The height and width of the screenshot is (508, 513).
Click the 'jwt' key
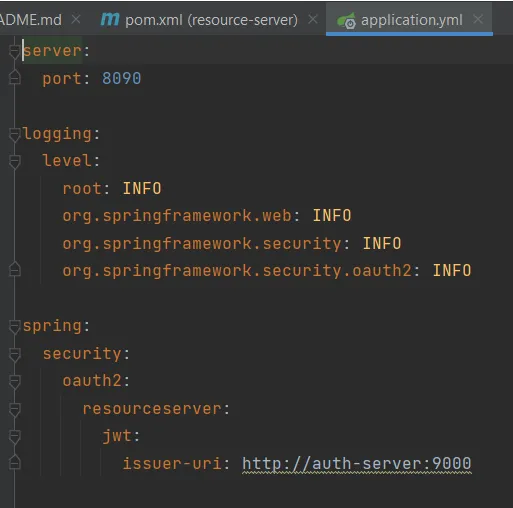pos(117,437)
